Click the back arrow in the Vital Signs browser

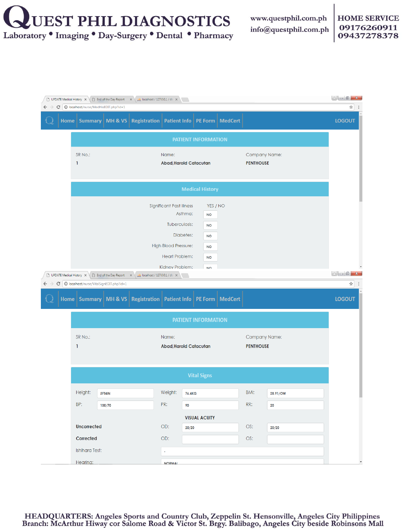pos(45,284)
